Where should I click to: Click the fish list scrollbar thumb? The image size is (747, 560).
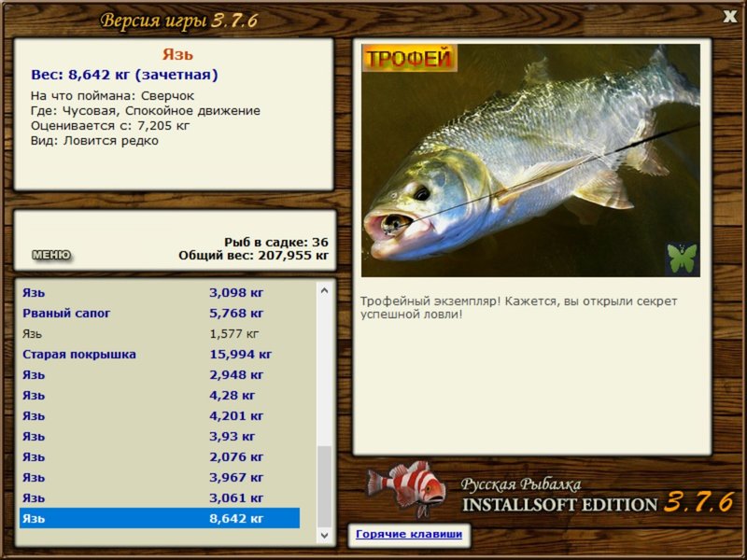point(324,486)
